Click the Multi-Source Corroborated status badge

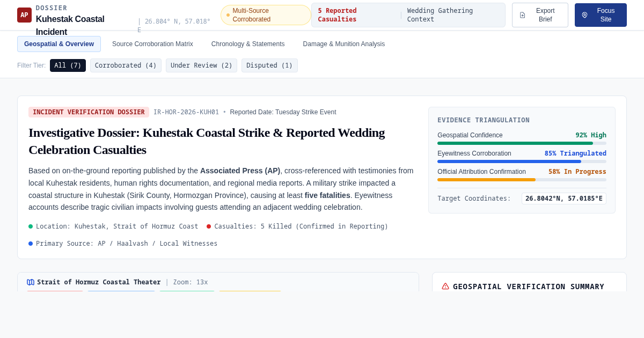(x=266, y=15)
